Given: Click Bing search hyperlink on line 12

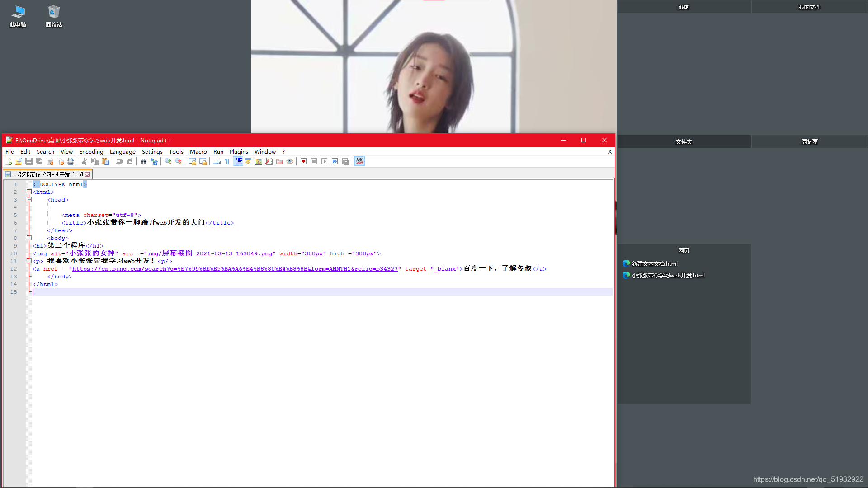Looking at the screenshot, I should pyautogui.click(x=236, y=269).
